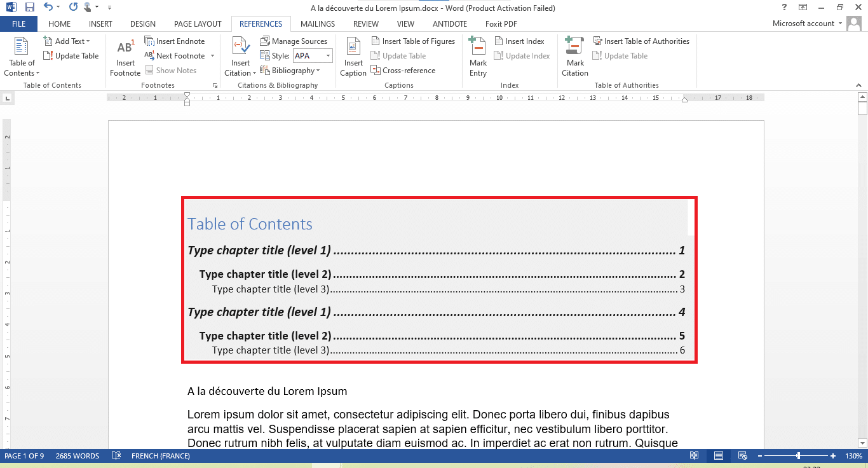868x468 pixels.
Task: Click the Table of Contents heading
Action: click(x=250, y=224)
